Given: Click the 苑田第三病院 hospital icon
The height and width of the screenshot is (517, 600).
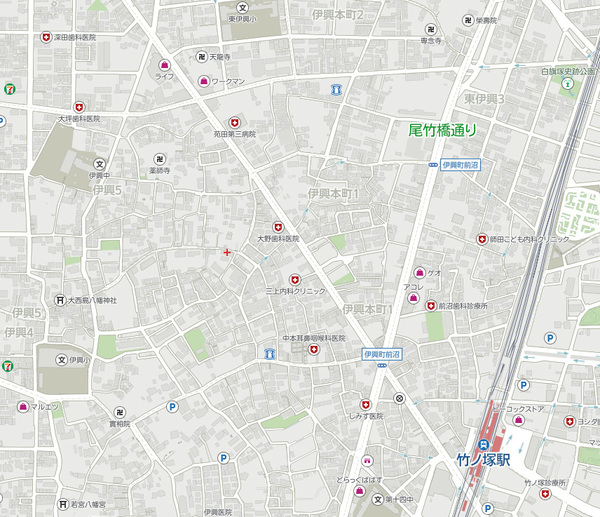Looking at the screenshot, I should tap(235, 121).
